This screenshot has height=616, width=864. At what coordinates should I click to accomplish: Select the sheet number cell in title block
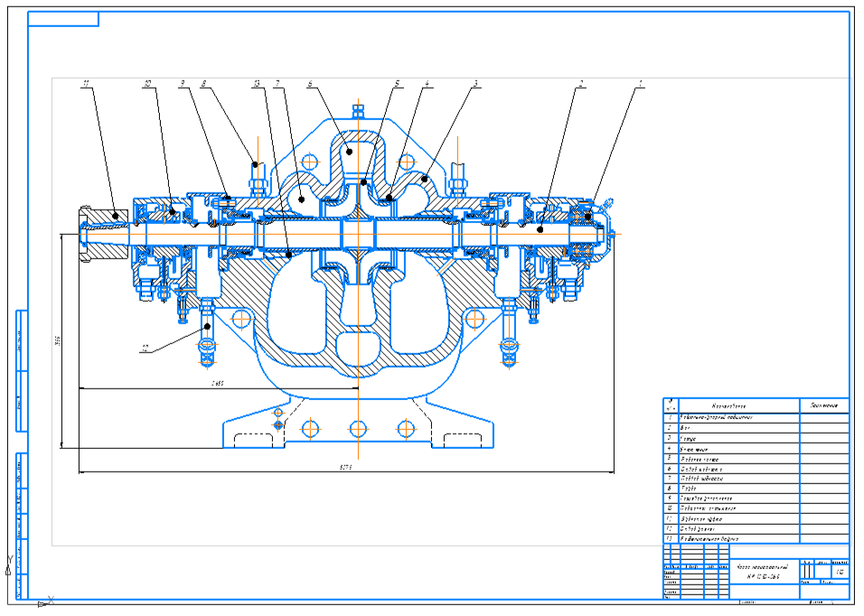(840, 572)
